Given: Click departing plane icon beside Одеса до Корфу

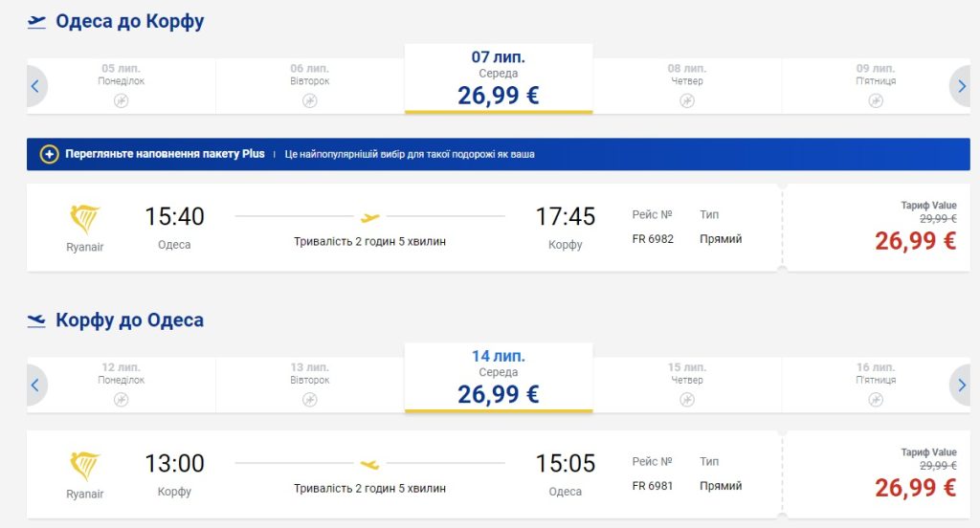Looking at the screenshot, I should 36,22.
